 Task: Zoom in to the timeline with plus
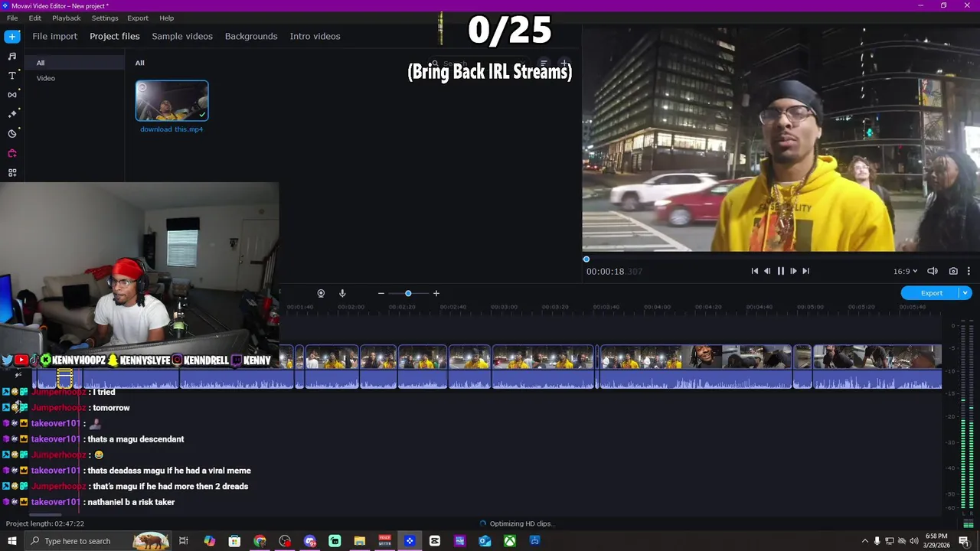[x=436, y=293]
